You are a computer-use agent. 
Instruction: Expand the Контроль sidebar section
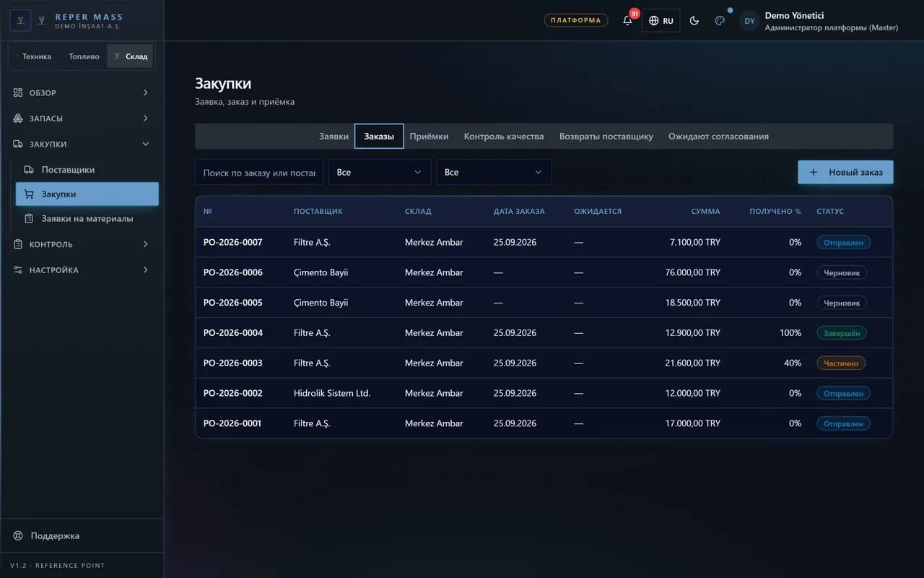point(82,244)
